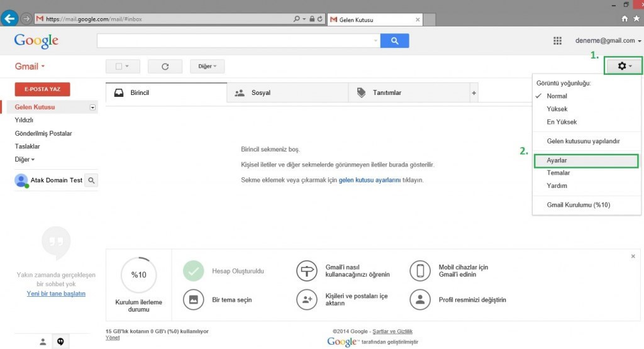Open the Taslaklar folder
The width and height of the screenshot is (644, 349).
click(27, 147)
